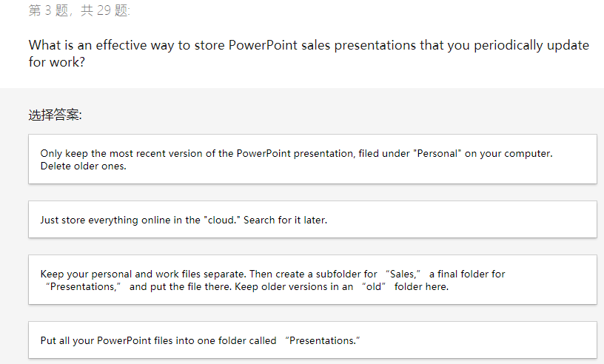604x364 pixels.
Task: Select the one folder called Presentations answer
Action: pyautogui.click(x=312, y=340)
